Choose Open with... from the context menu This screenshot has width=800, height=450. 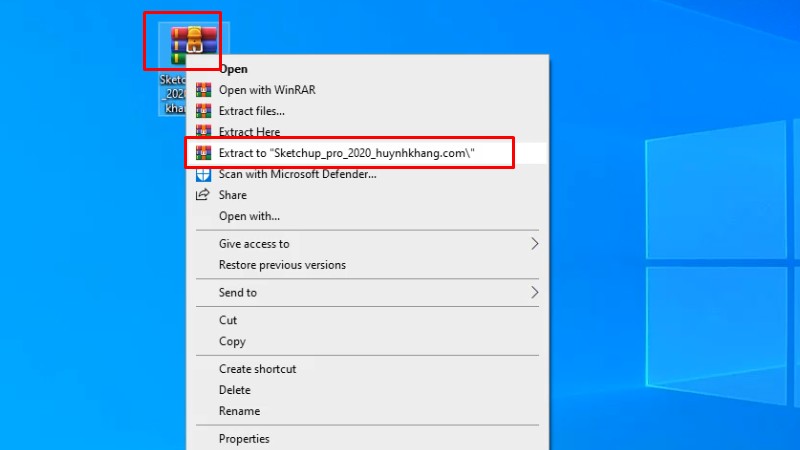249,216
